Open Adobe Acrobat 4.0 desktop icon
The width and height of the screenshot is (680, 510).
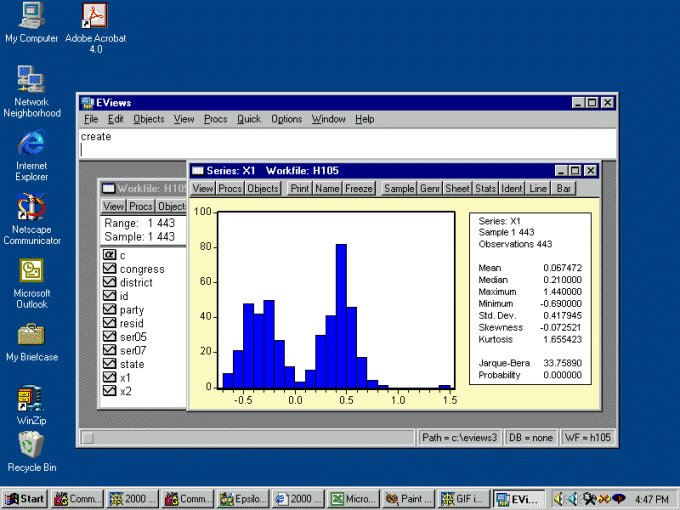pyautogui.click(x=95, y=16)
